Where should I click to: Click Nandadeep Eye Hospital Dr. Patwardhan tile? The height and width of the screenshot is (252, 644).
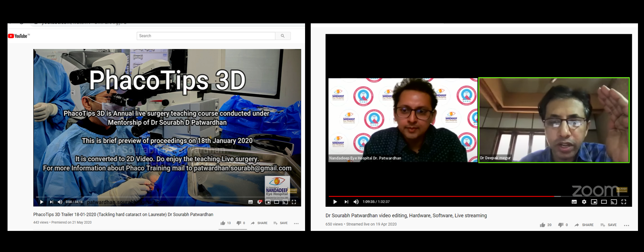[403, 120]
